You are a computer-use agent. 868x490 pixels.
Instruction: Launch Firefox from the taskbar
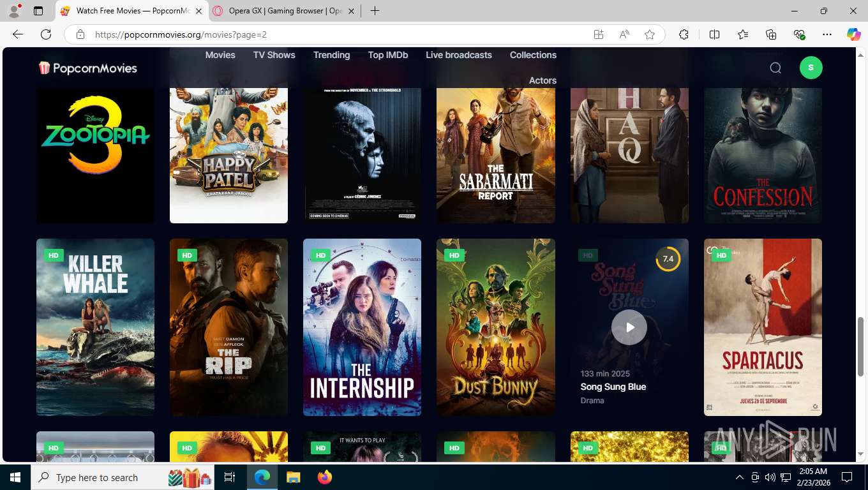[324, 477]
